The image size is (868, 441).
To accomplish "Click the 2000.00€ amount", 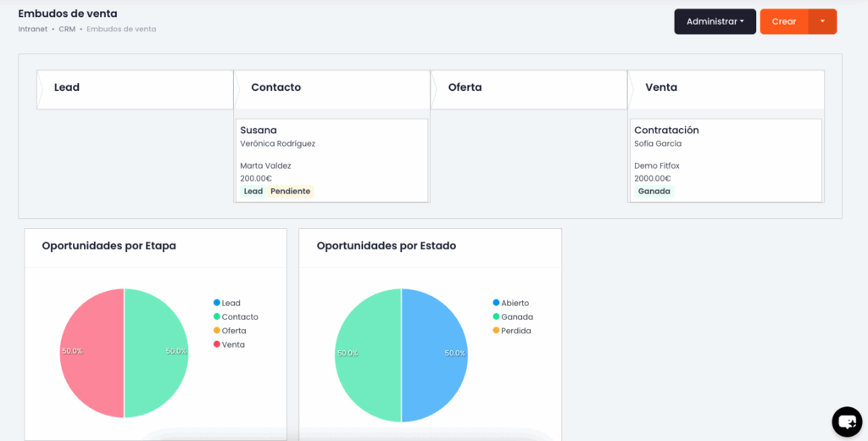I will click(653, 178).
